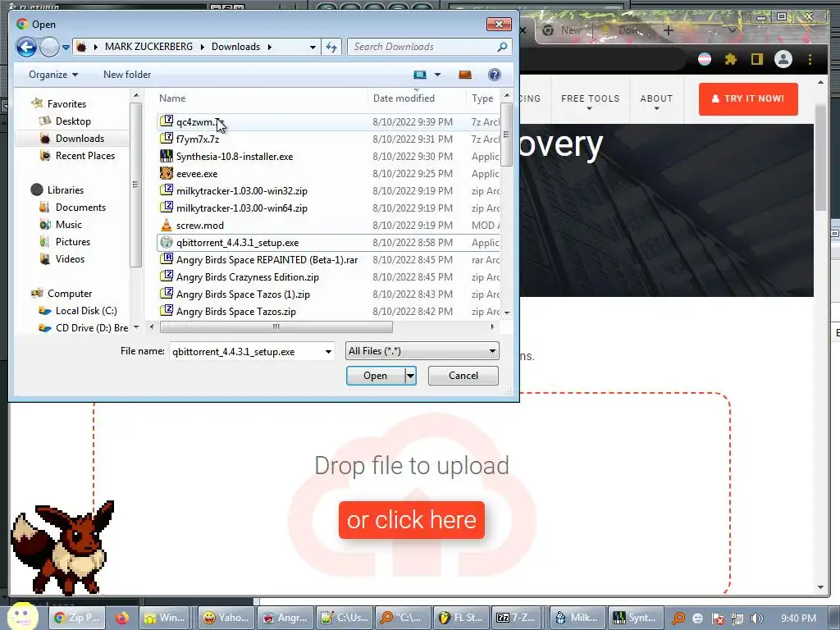Open the More view options dropdown arrow
Viewport: 840px width, 630px height.
click(438, 75)
